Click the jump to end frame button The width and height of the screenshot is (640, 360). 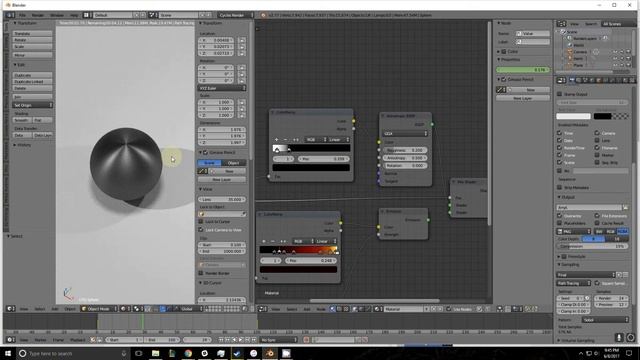(x=254, y=340)
